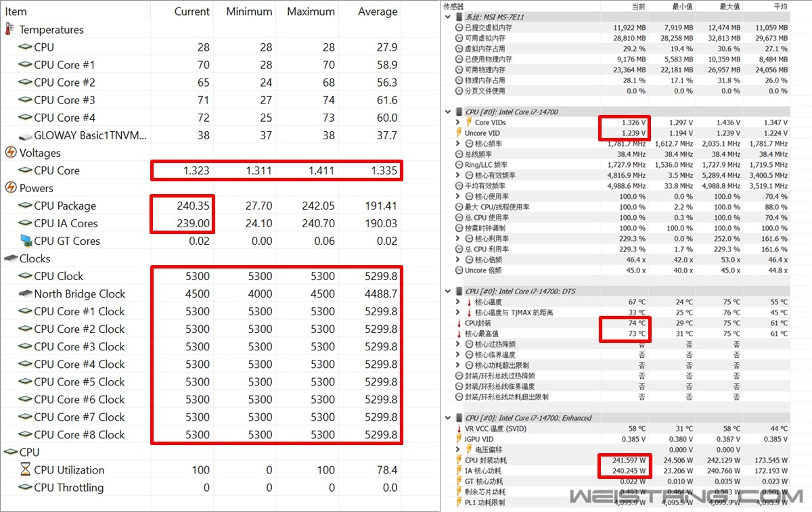Click the thermometer icon beside Temperatures
The height and width of the screenshot is (512, 812).
9,30
